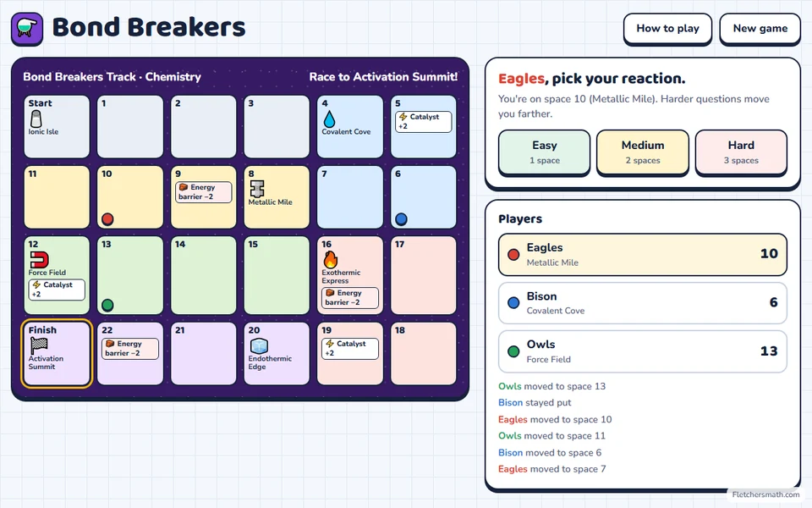This screenshot has height=508, width=812.
Task: Select the Owls player card
Action: (643, 351)
